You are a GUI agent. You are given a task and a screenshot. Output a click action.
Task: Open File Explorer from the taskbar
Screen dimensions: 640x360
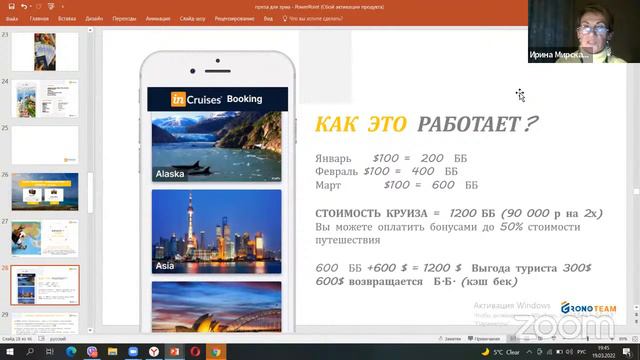tap(113, 351)
